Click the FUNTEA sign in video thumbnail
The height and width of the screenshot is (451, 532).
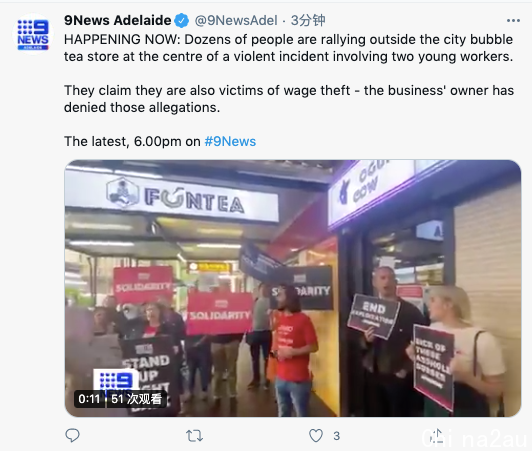(172, 196)
